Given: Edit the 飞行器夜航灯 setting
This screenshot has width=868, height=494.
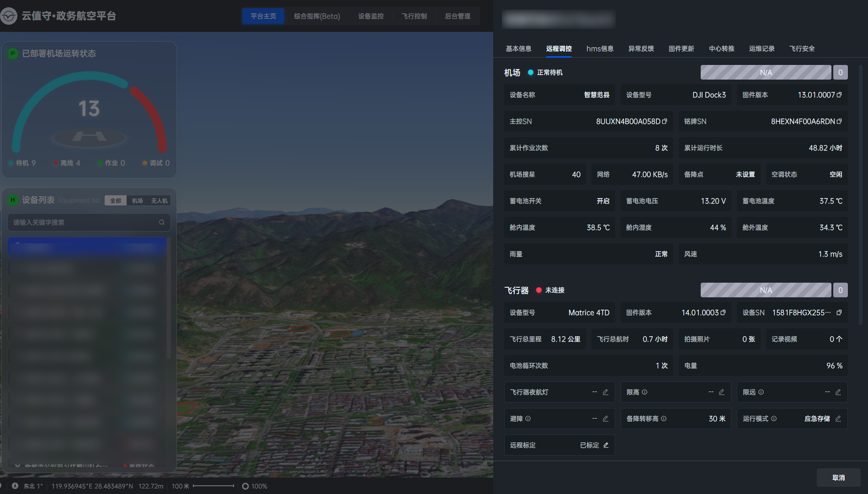Looking at the screenshot, I should [x=606, y=392].
